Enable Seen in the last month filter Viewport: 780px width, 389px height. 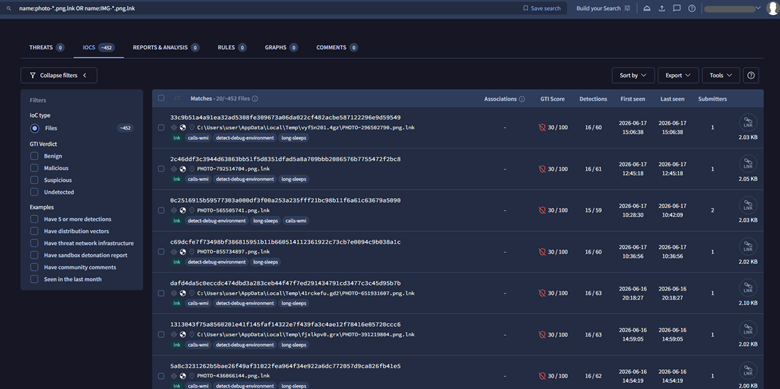pos(34,279)
